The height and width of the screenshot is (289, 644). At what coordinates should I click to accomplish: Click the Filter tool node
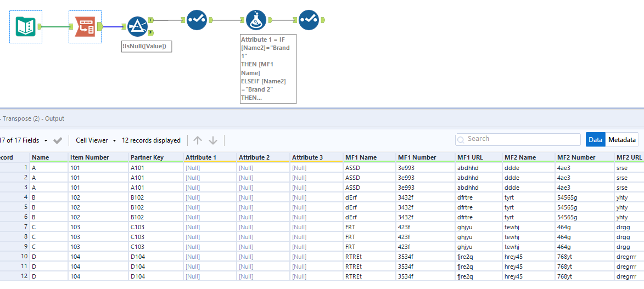click(x=137, y=26)
